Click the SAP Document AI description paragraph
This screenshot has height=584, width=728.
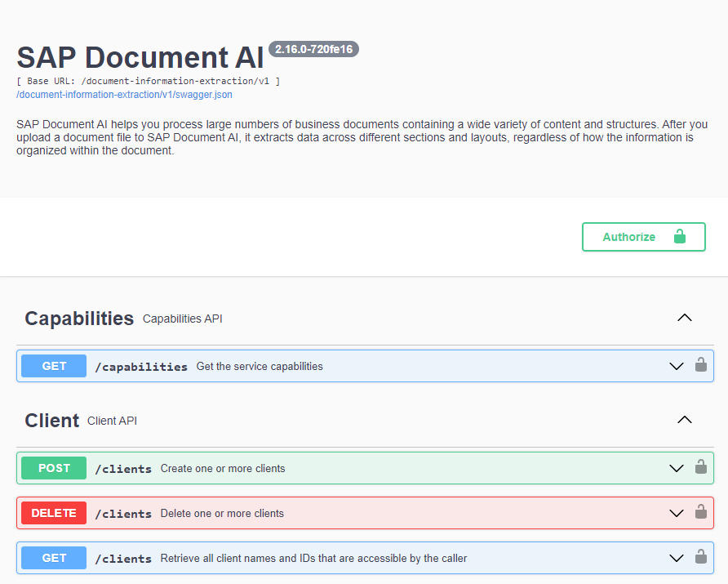pos(362,137)
